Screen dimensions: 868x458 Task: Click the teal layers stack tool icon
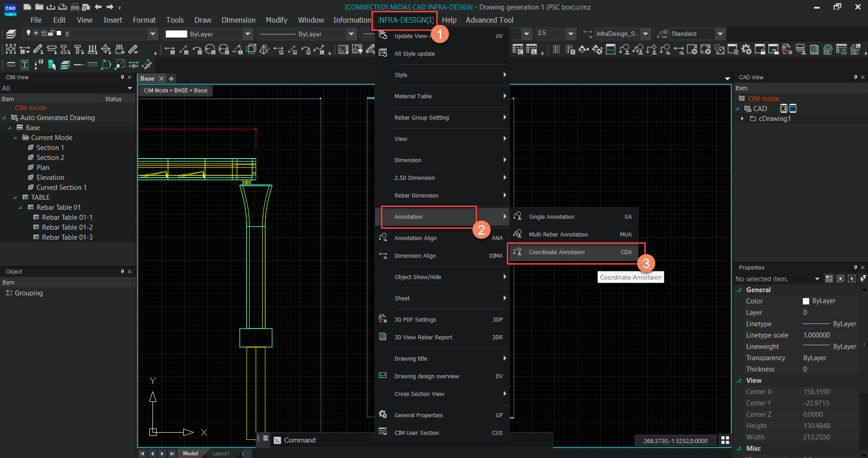click(65, 65)
